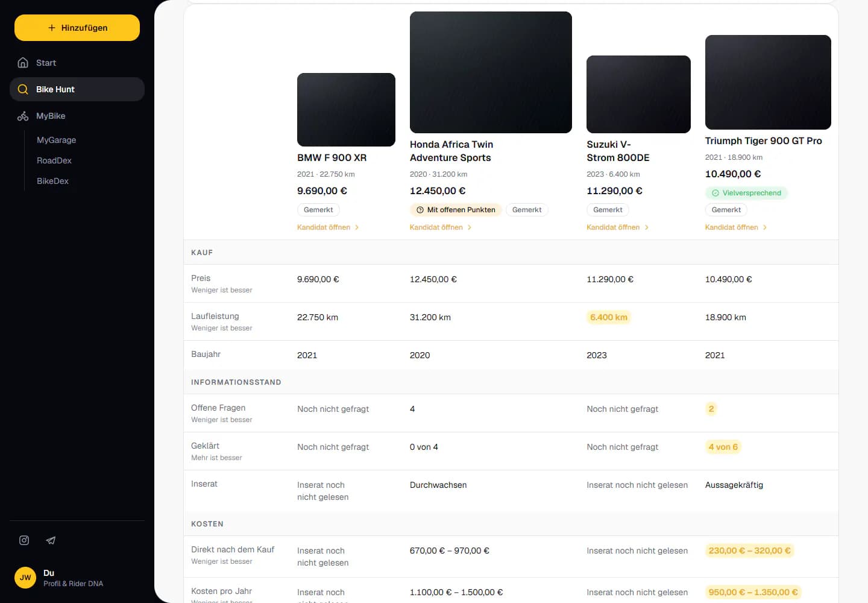Click the Bike Hunt search icon
The width and height of the screenshot is (868, 603).
pos(23,89)
